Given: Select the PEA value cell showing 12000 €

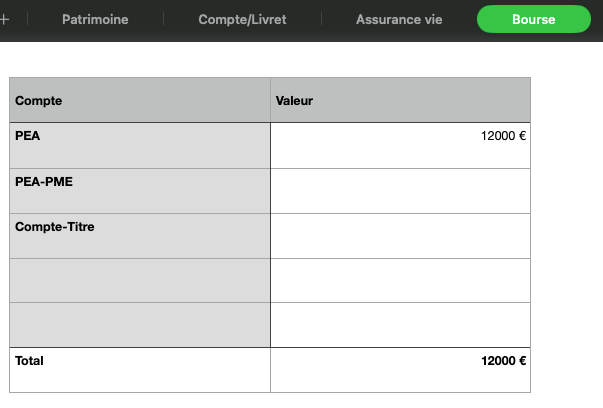Looking at the screenshot, I should pyautogui.click(x=400, y=146).
